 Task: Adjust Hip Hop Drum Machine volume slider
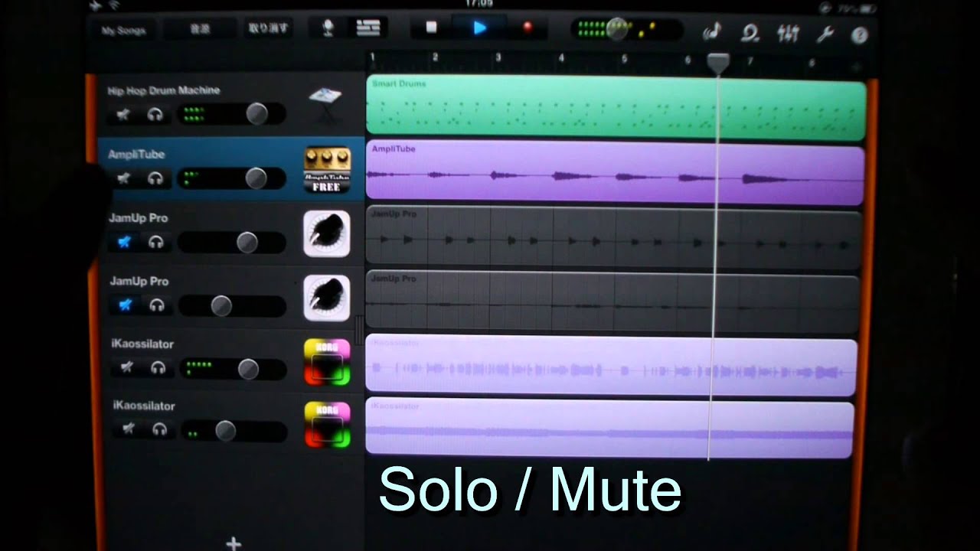(x=256, y=114)
